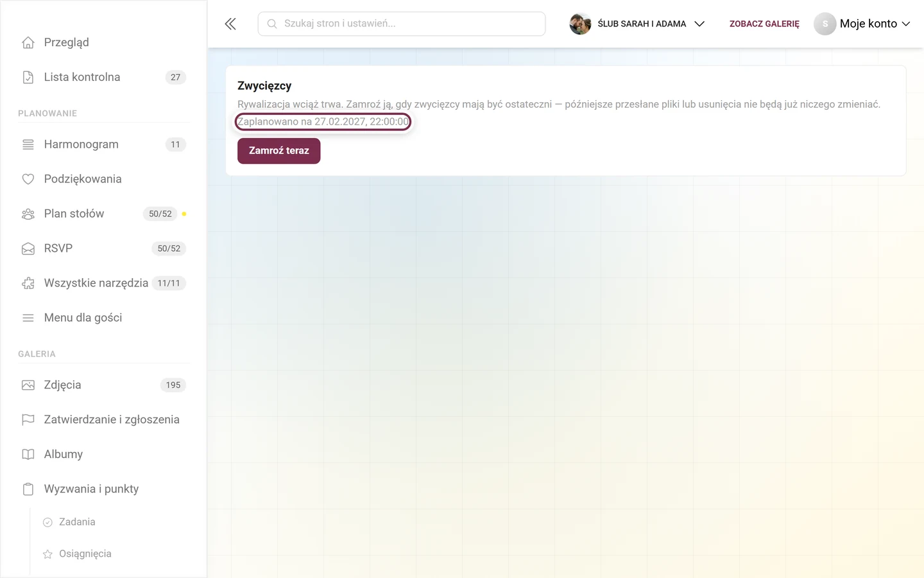The image size is (924, 578).
Task: Follow the Zobacz galerię link
Action: click(x=764, y=24)
